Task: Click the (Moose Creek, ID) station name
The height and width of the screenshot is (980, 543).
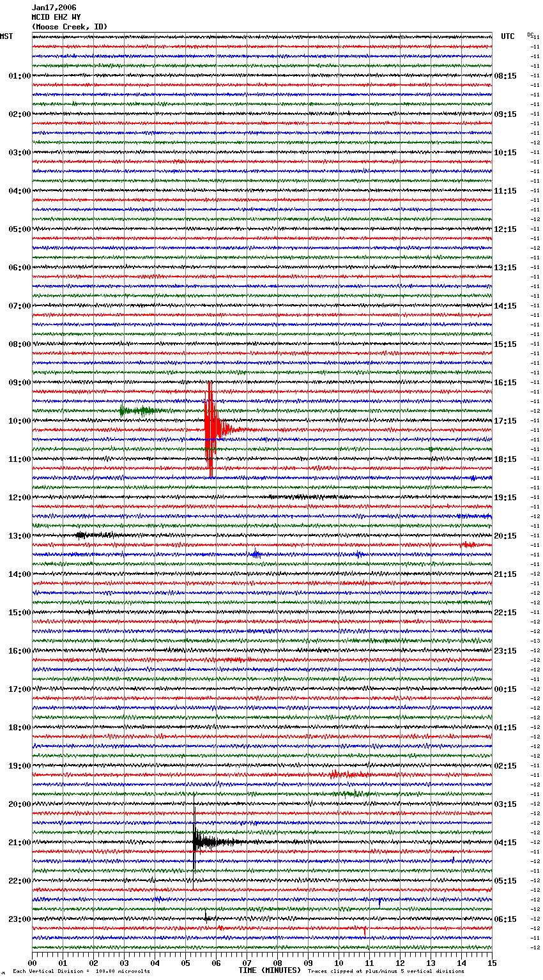Action: click(70, 27)
